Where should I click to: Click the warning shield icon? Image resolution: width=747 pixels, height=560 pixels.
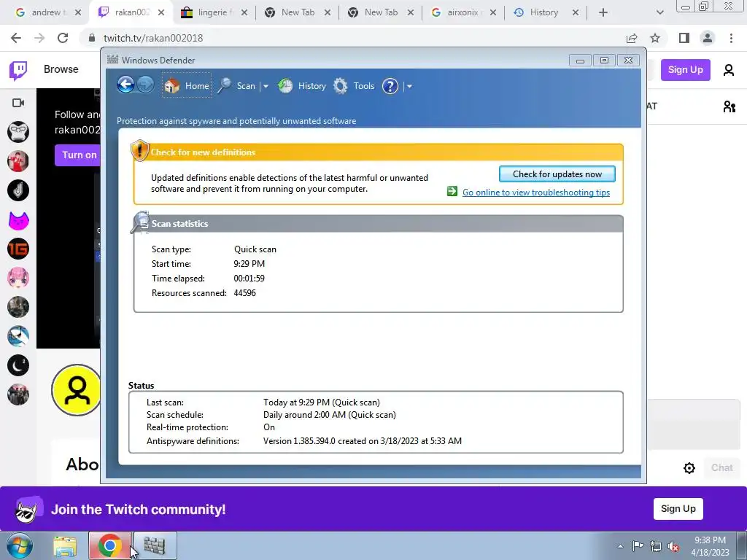click(139, 150)
